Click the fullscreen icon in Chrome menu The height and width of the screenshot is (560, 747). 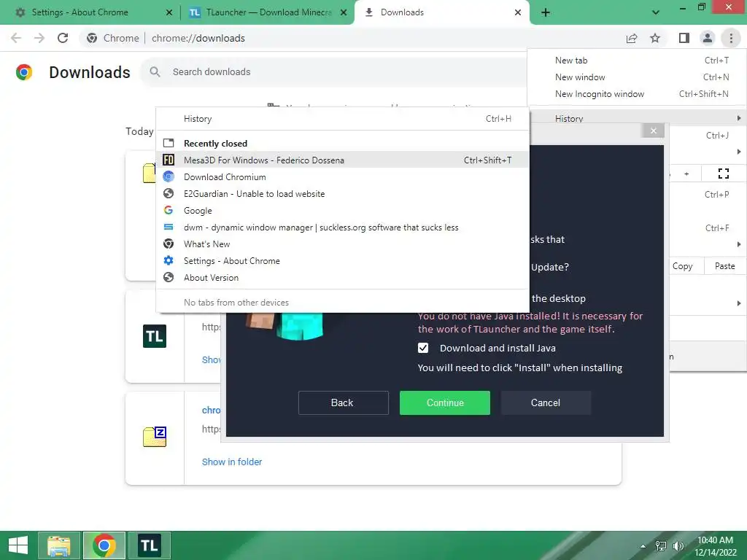pos(724,174)
